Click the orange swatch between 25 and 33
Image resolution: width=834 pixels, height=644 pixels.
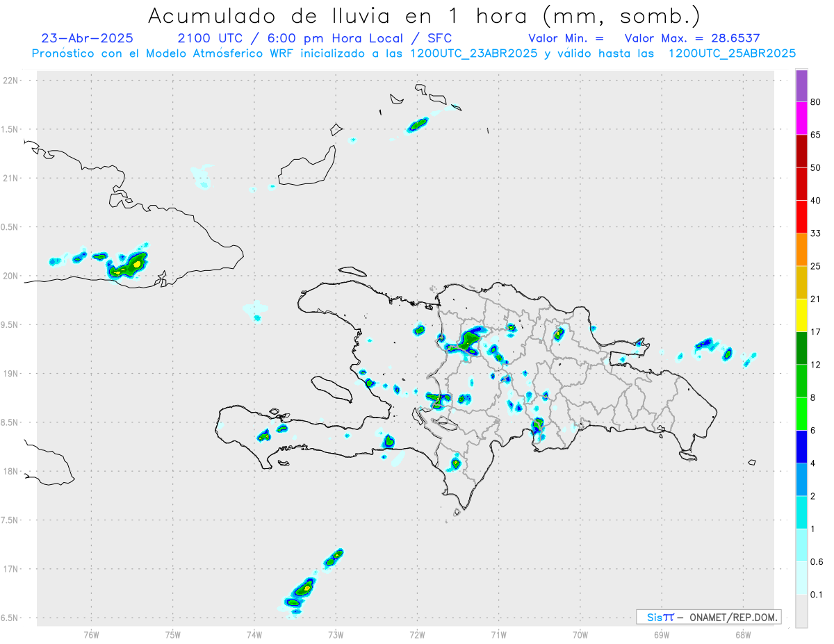801,249
